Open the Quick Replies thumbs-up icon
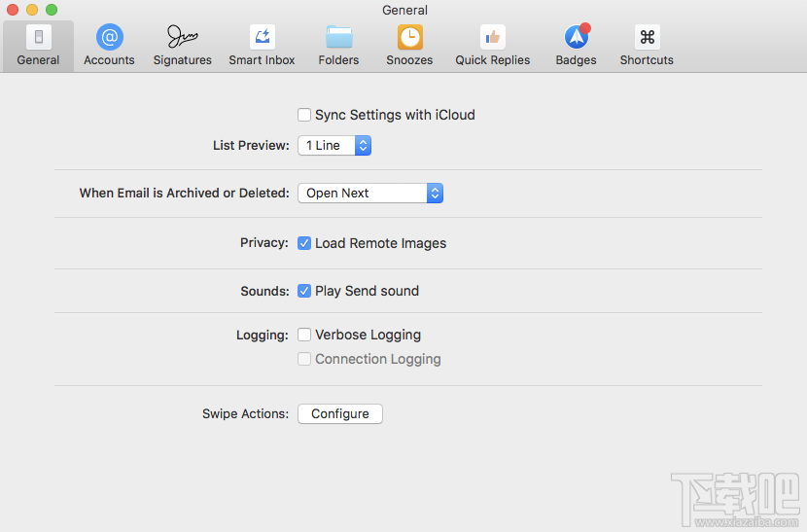 coord(493,37)
